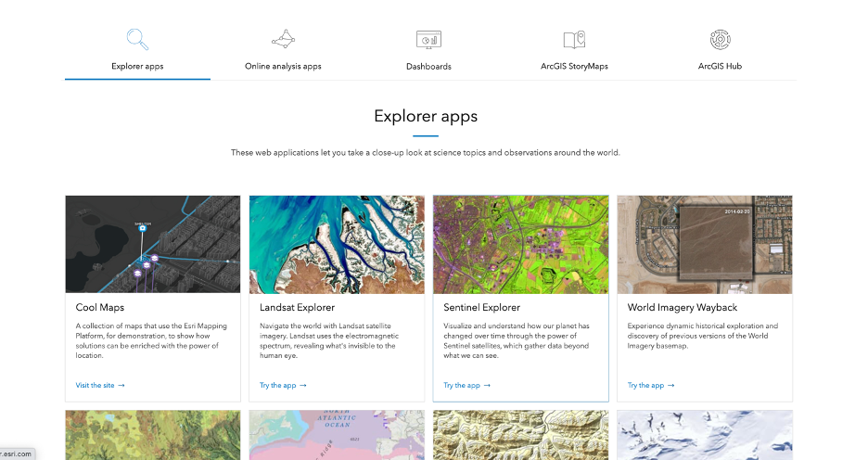
Task: Click Try the app under Landsat Explorer
Action: tap(283, 385)
